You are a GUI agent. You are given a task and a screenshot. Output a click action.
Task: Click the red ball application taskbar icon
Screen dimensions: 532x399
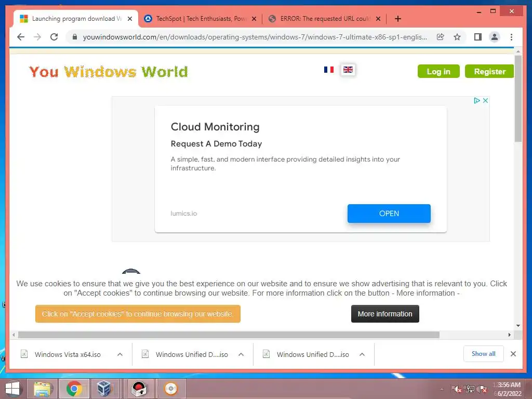coord(139,389)
